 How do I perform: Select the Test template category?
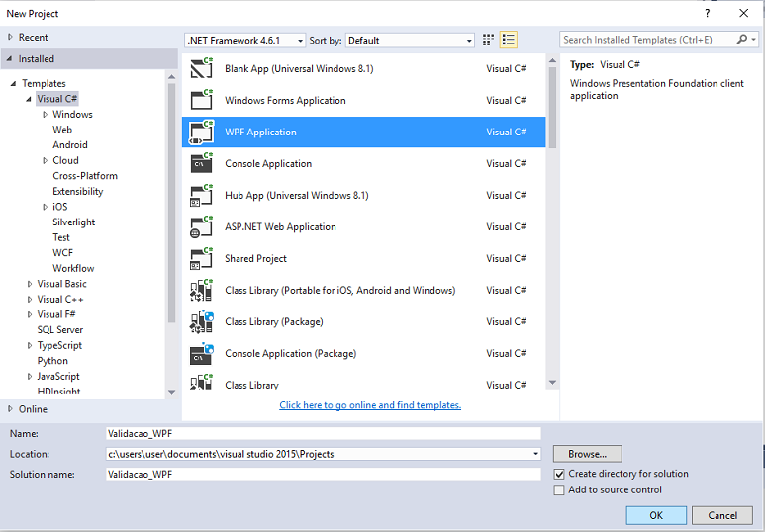tap(61, 238)
